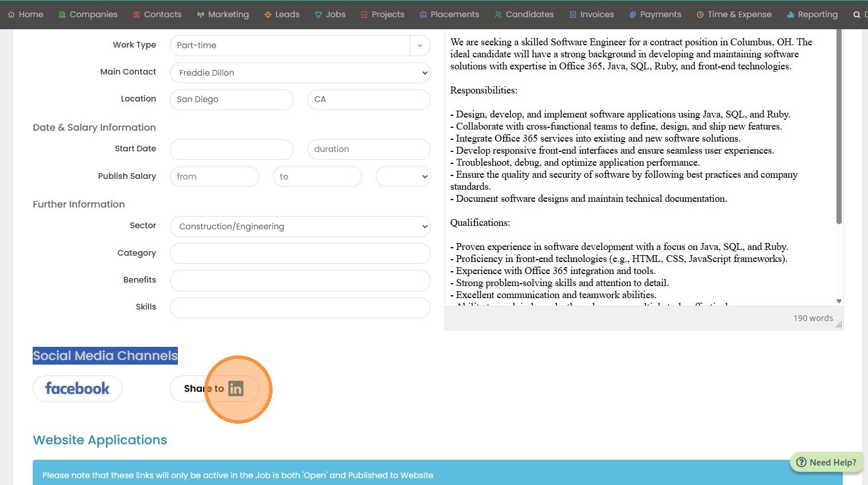
Task: Click the Need Help? button
Action: [827, 462]
